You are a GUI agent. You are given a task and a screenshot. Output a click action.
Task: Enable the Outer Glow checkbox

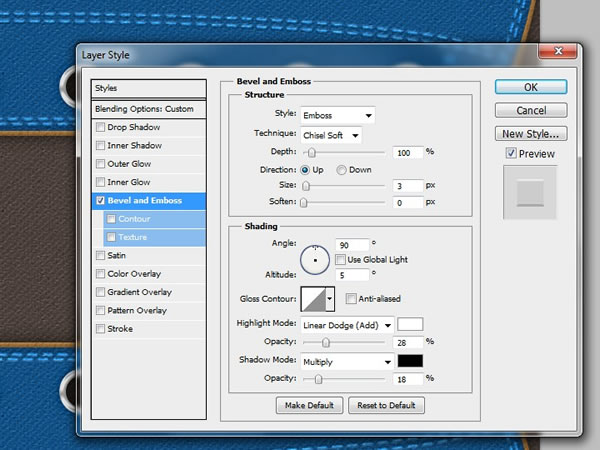coord(100,164)
